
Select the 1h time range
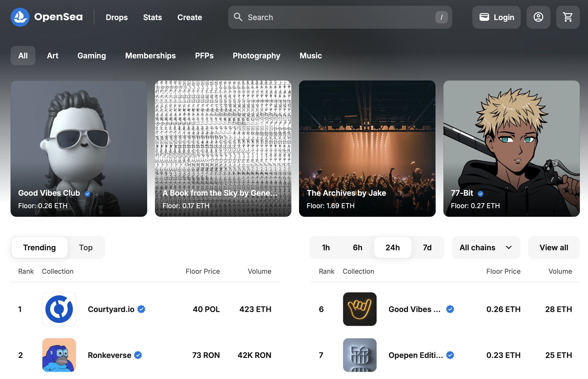[x=326, y=247]
